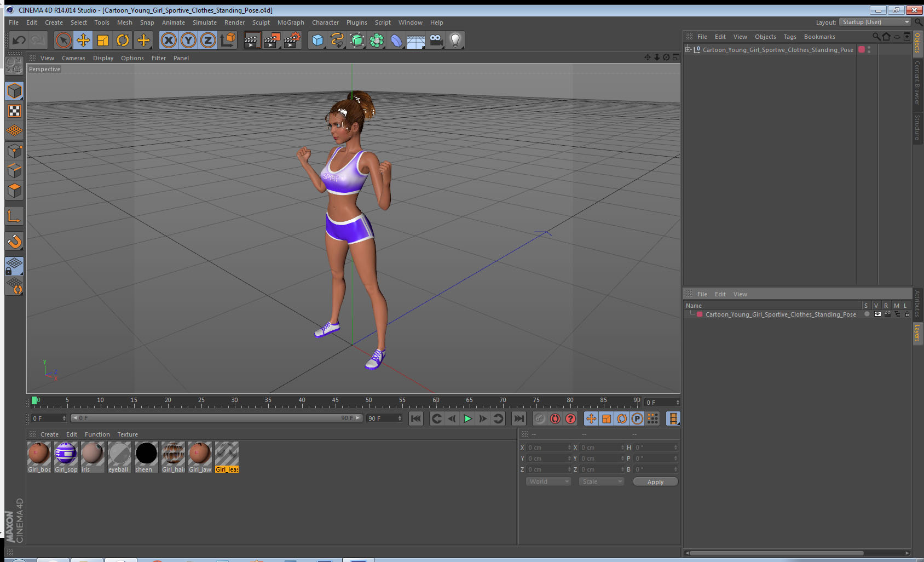Toggle Y axis lock

188,40
